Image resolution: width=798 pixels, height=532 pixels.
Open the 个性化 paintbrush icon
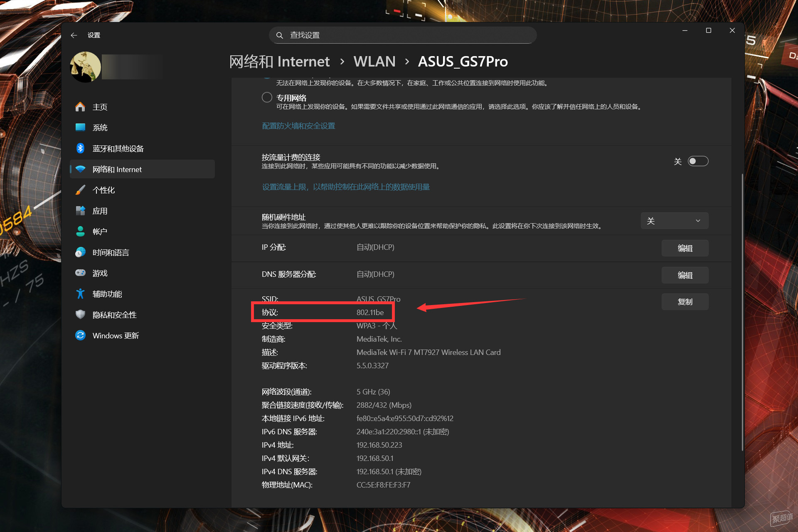80,190
